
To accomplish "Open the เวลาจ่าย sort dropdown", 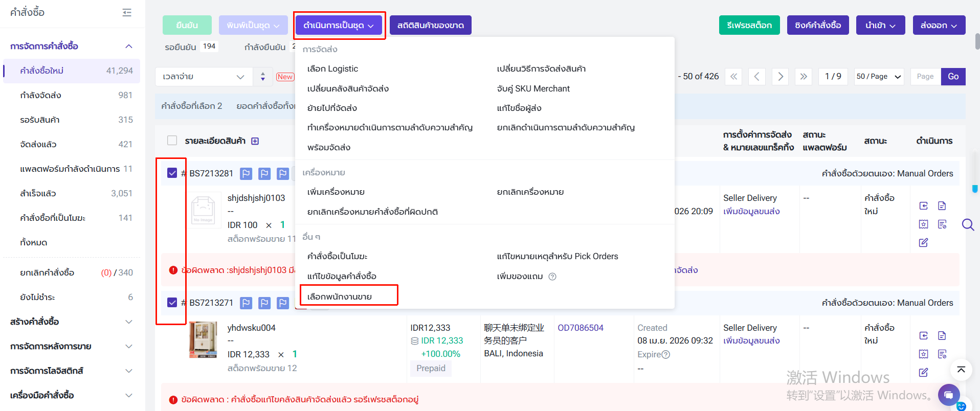I will (203, 77).
